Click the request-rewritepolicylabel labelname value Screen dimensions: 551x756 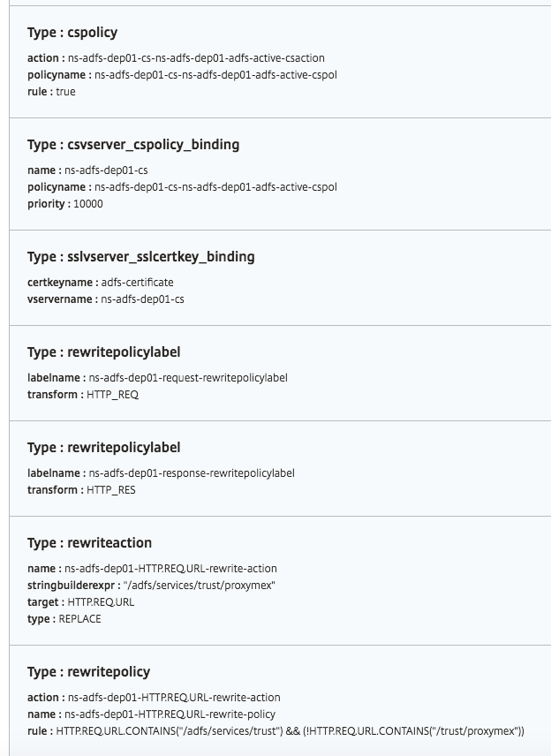coord(188,377)
